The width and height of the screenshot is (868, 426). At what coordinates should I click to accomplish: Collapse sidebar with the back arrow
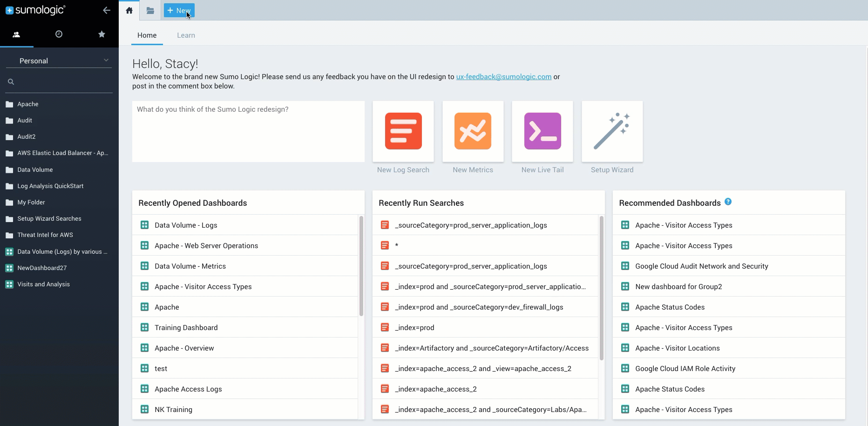[x=107, y=10]
